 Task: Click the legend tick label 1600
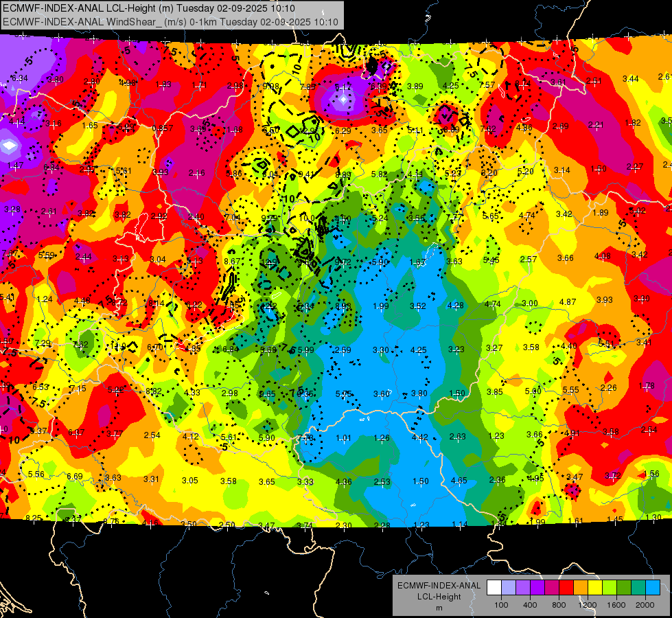pos(616,605)
